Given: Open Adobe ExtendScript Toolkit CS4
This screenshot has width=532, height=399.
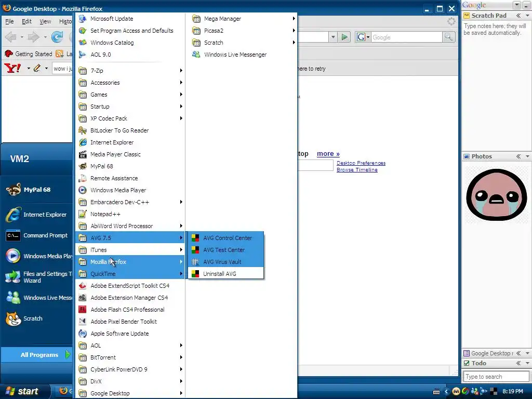Looking at the screenshot, I should point(130,286).
